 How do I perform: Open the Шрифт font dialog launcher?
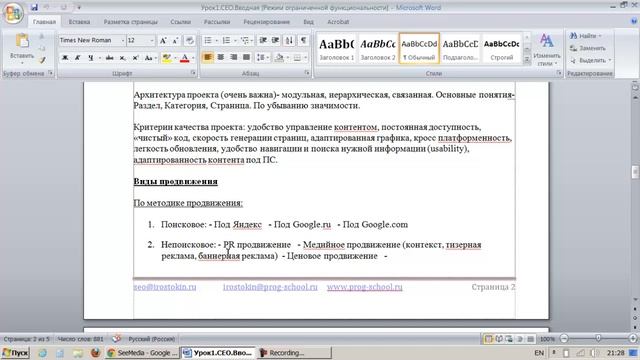pyautogui.click(x=193, y=73)
